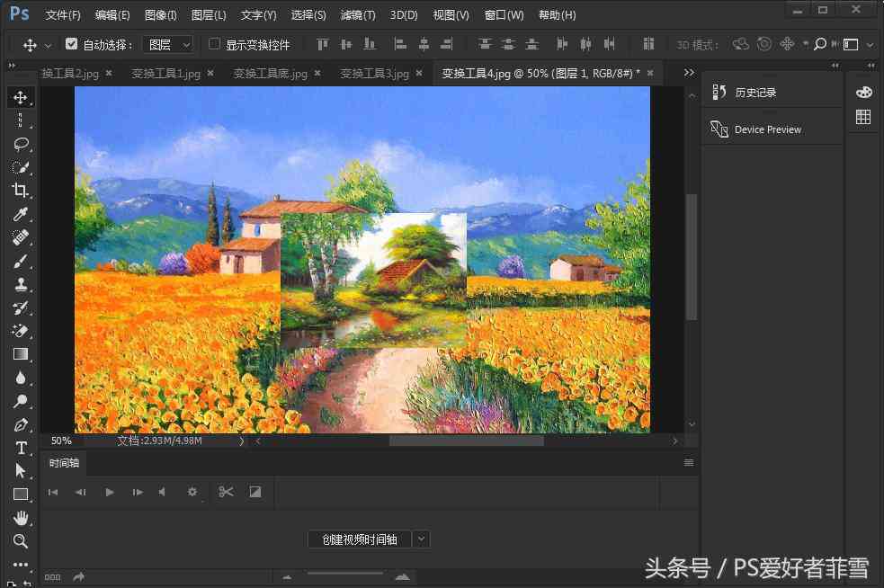Open the Image menu

[161, 15]
